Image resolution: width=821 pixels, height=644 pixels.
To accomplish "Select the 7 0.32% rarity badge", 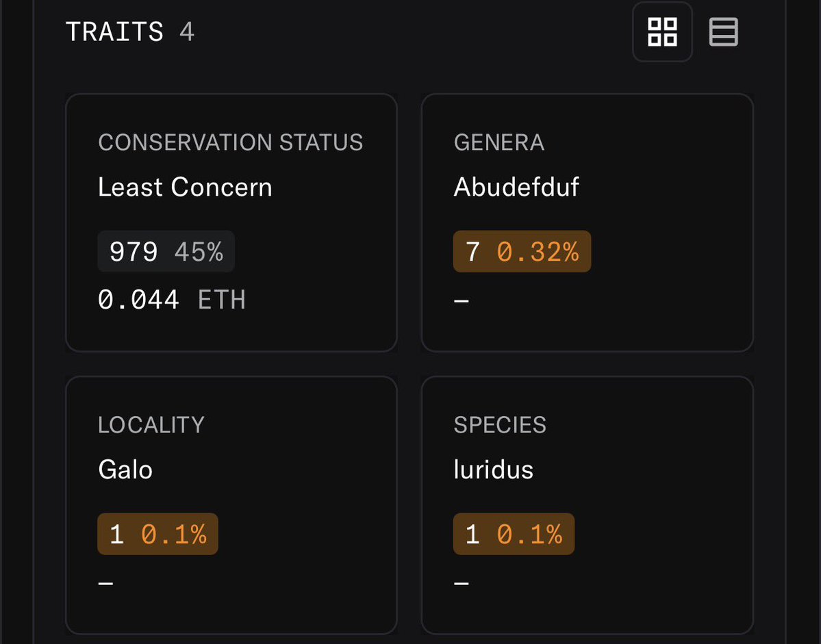I will click(x=522, y=251).
